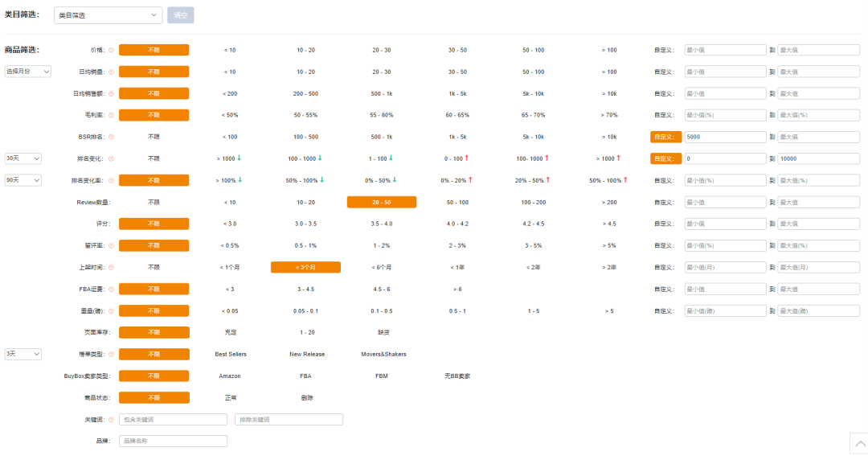Open the 30天 dropdown for 排名变化
Viewport: 868px width, 456px height.
click(x=23, y=158)
